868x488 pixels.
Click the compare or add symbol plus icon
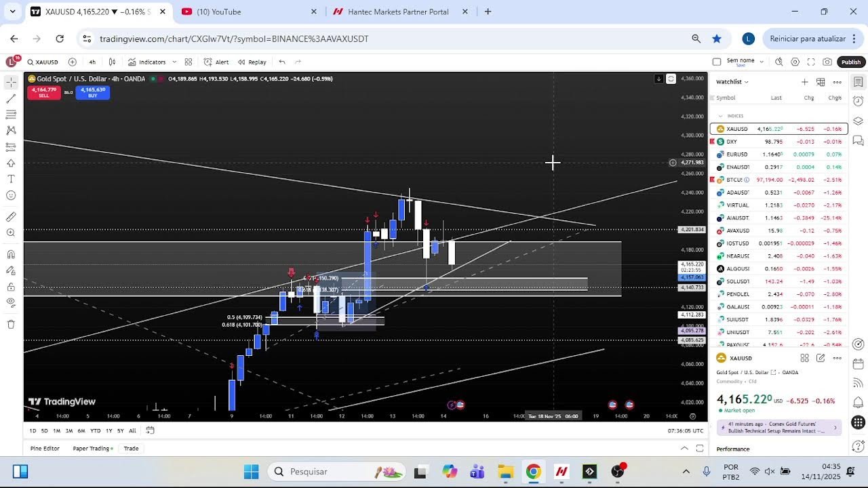click(x=73, y=62)
